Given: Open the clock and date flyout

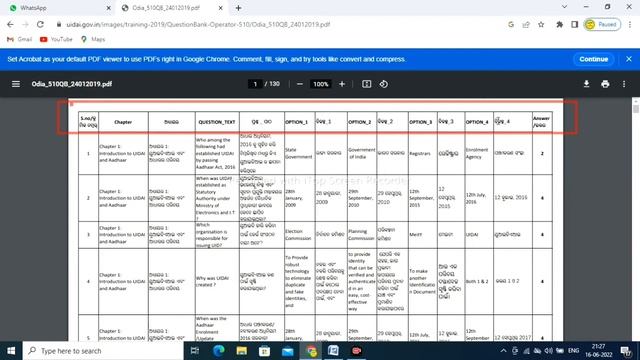Looking at the screenshot, I should tap(599, 351).
